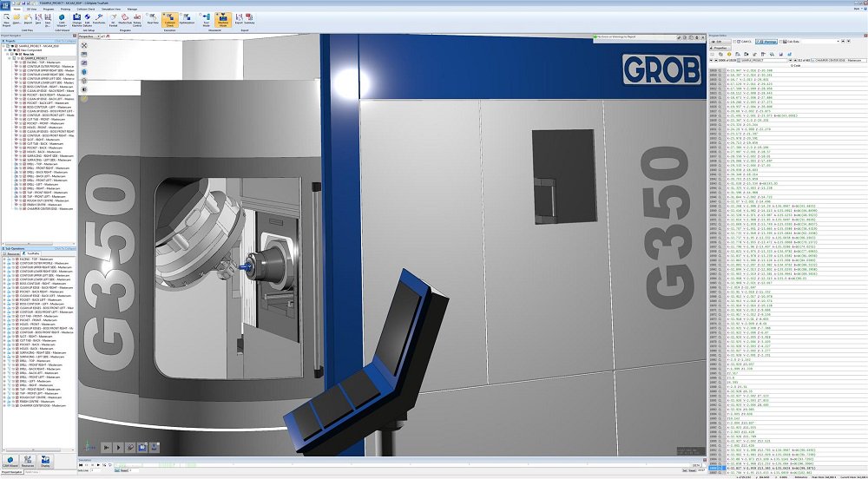
Task: Select DRILL - TOP in project tree
Action: (42, 164)
